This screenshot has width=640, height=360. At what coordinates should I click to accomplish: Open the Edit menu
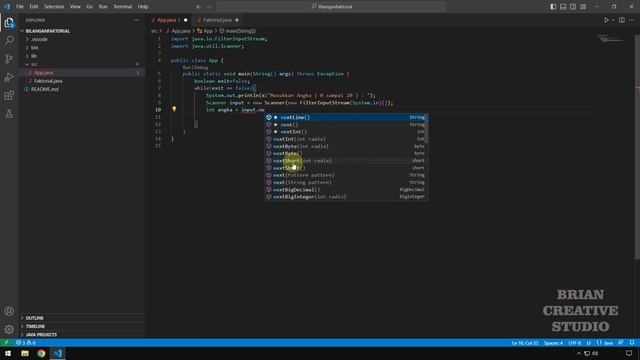point(33,7)
